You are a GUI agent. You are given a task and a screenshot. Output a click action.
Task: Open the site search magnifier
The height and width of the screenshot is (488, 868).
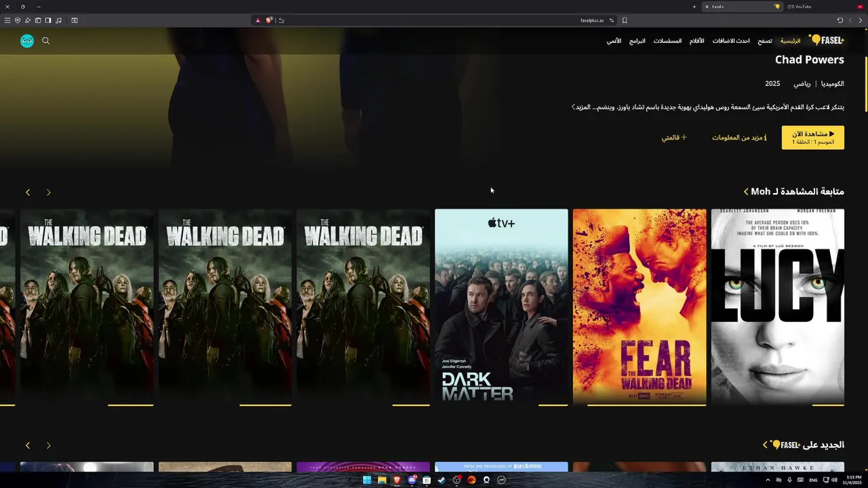45,41
